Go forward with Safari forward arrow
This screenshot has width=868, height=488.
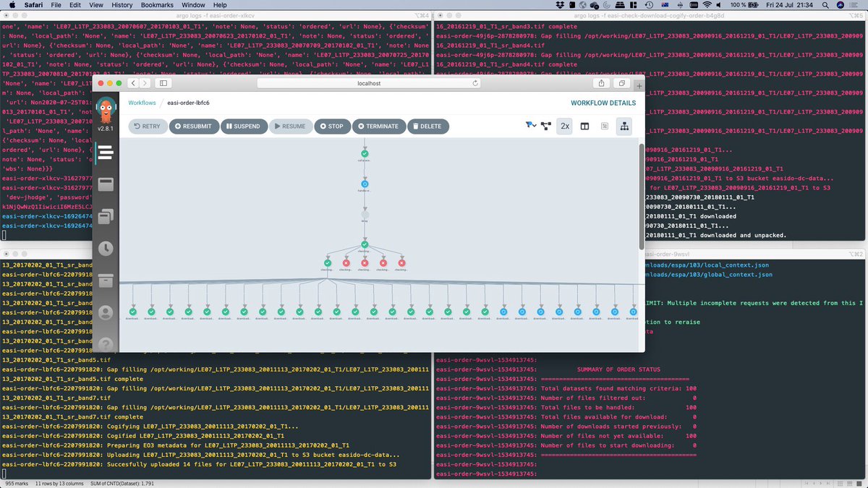click(145, 83)
